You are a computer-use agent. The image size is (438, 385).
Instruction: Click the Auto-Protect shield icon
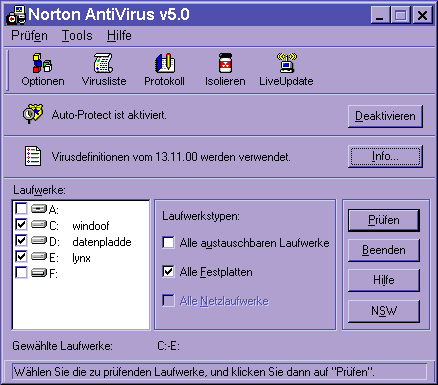[x=33, y=113]
